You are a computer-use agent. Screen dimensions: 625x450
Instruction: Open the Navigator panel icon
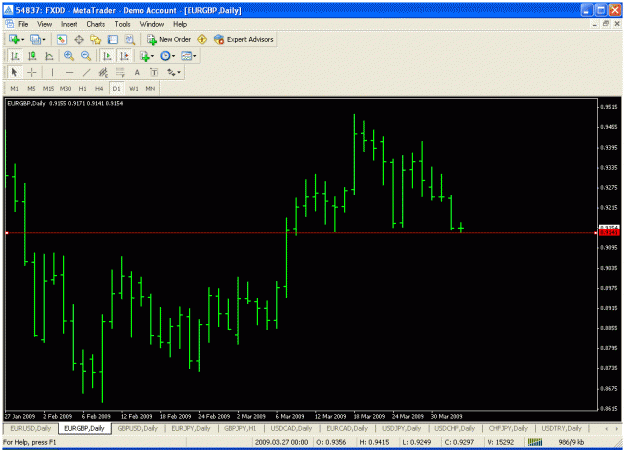pos(96,39)
